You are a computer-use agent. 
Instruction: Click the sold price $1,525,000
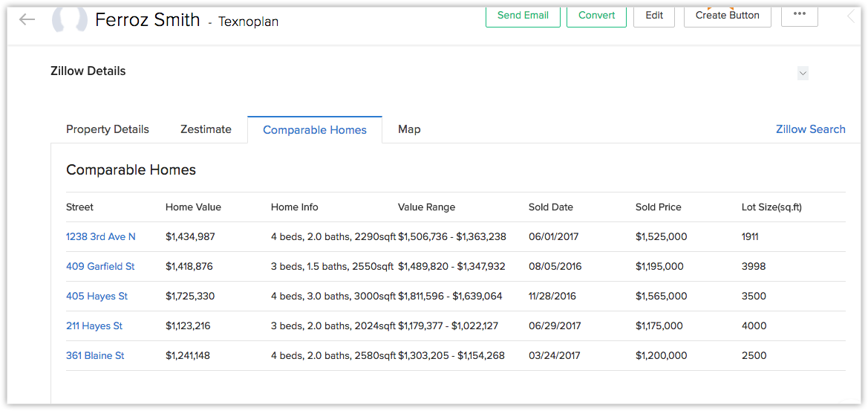pyautogui.click(x=662, y=236)
